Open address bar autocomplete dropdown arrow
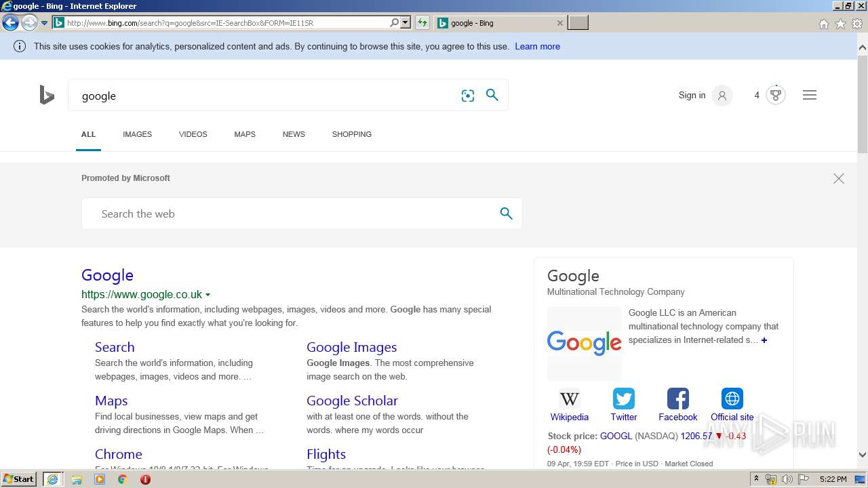 [x=406, y=22]
